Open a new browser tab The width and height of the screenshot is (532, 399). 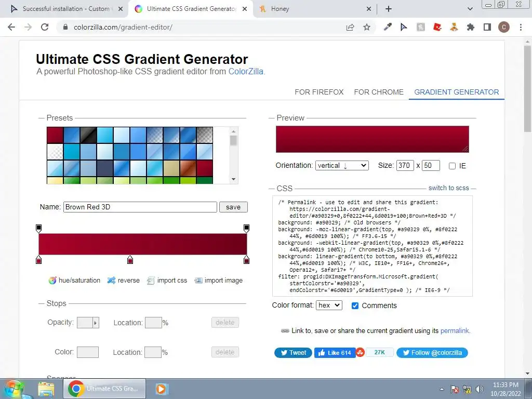click(389, 9)
